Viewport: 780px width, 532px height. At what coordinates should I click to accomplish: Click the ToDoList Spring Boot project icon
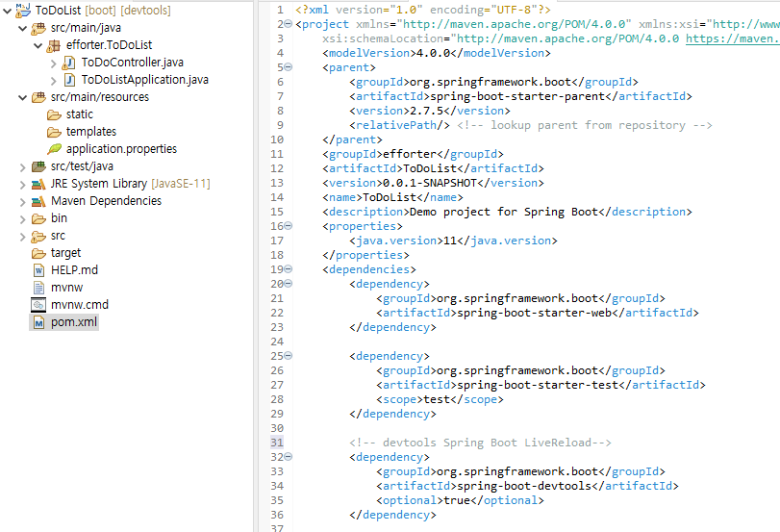tap(23, 10)
